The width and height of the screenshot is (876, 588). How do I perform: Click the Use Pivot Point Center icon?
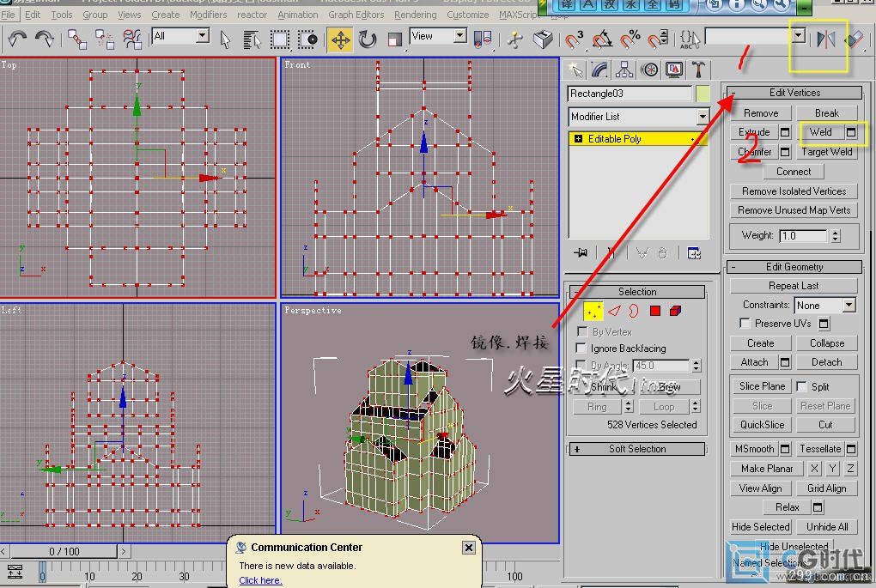click(482, 39)
